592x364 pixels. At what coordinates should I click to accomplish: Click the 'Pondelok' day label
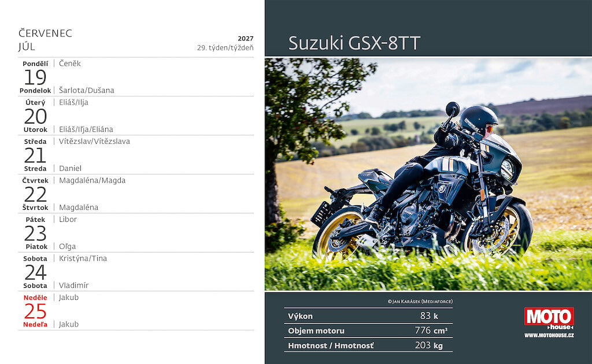35,91
